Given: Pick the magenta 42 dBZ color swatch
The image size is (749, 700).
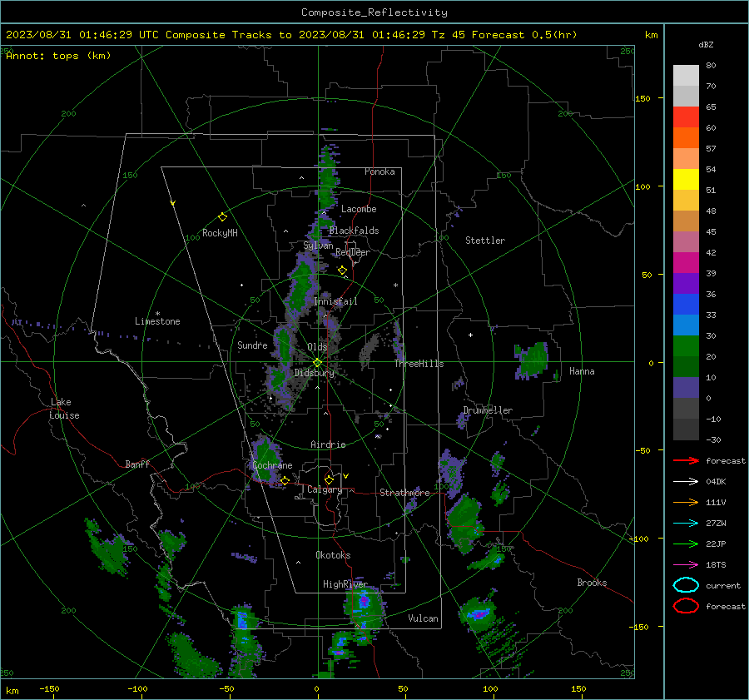Looking at the screenshot, I should point(686,263).
